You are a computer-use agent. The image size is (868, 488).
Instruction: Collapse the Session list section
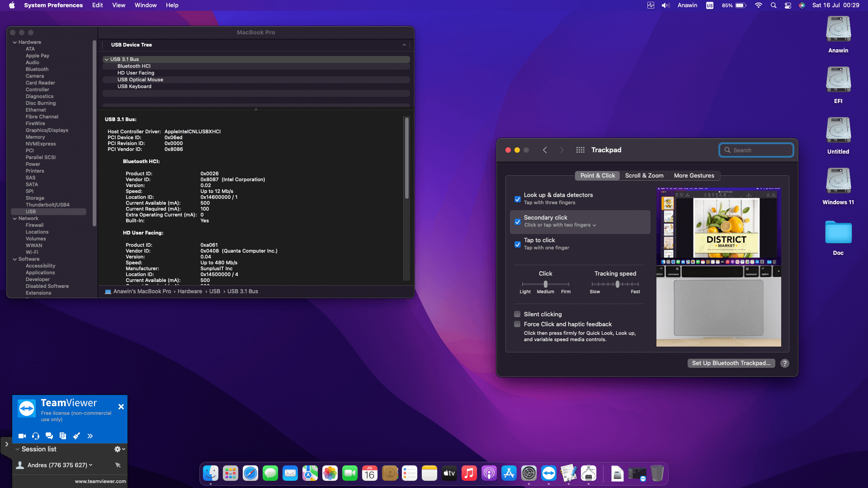[17, 449]
